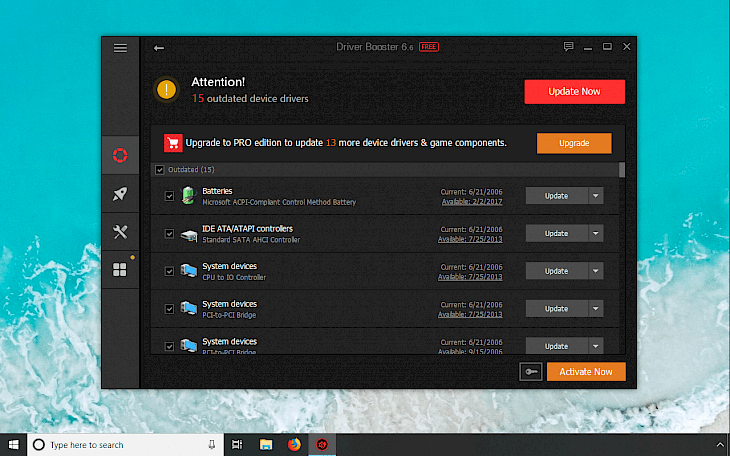Open CPU to IO Controller's Available date link
The image size is (730, 456).
[470, 277]
